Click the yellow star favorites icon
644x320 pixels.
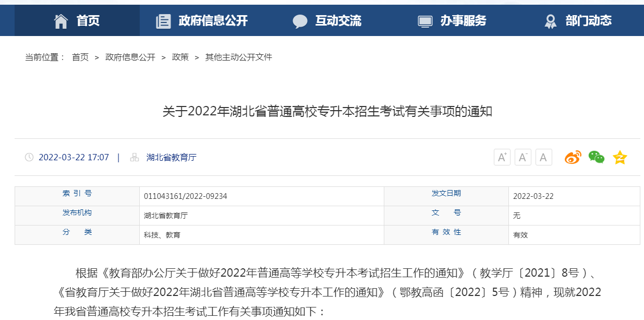619,157
